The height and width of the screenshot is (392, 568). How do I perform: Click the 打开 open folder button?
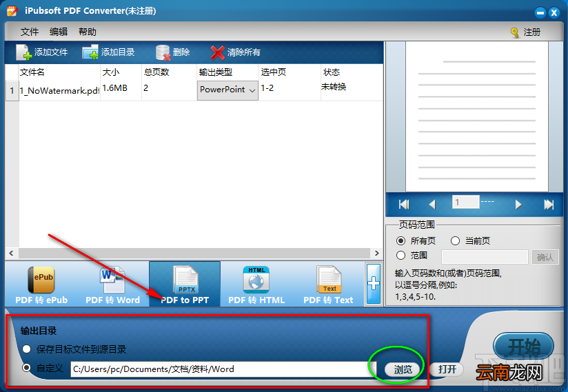447,369
